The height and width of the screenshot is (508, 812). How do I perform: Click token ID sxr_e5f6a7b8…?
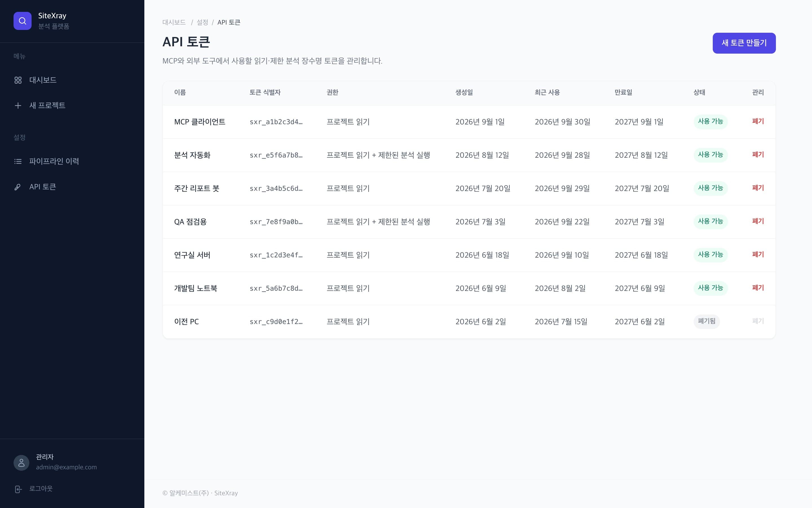click(276, 155)
